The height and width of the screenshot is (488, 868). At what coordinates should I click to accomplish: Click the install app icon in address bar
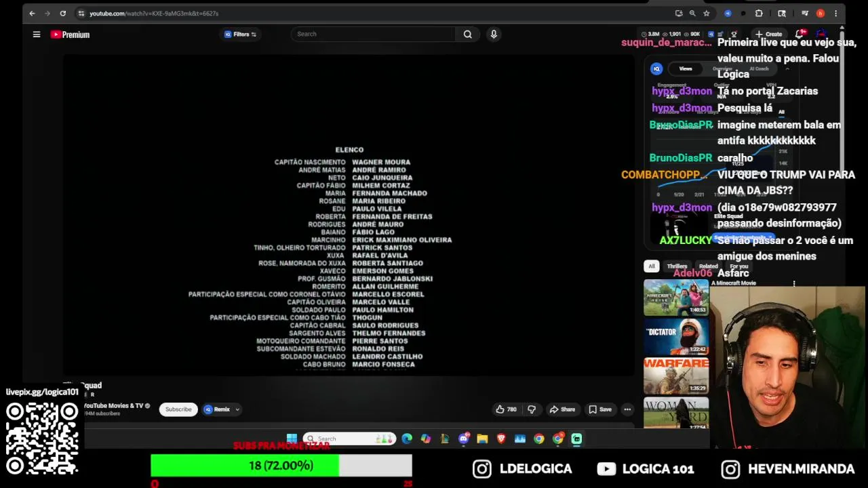click(x=679, y=14)
